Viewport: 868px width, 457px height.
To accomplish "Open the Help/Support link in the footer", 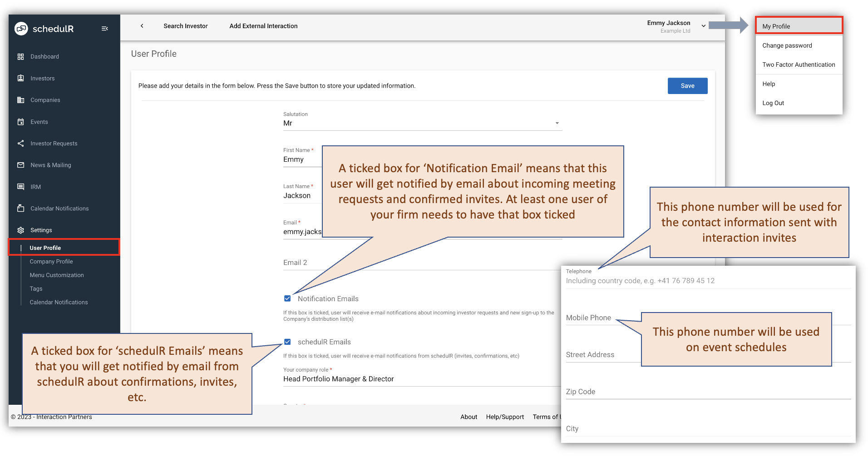I will [505, 417].
